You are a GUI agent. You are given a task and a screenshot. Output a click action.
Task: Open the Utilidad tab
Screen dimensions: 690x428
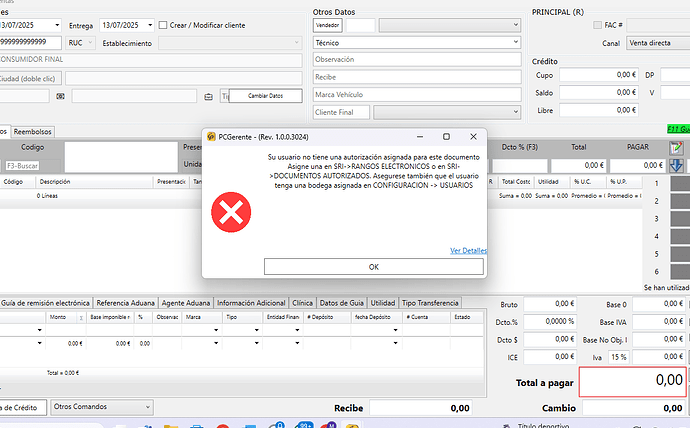tap(382, 303)
